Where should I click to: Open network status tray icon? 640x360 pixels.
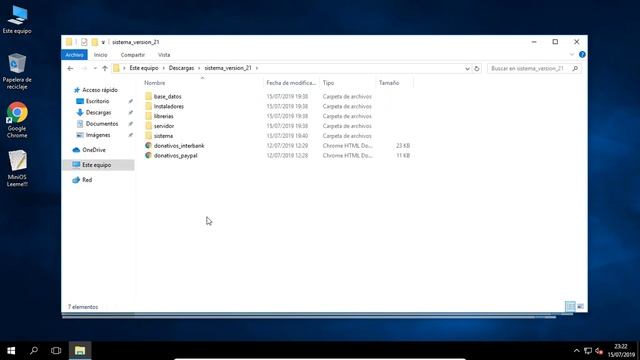(588, 351)
